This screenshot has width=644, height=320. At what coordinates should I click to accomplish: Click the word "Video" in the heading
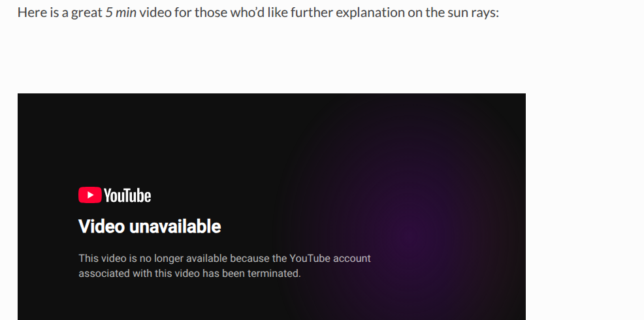(101, 227)
